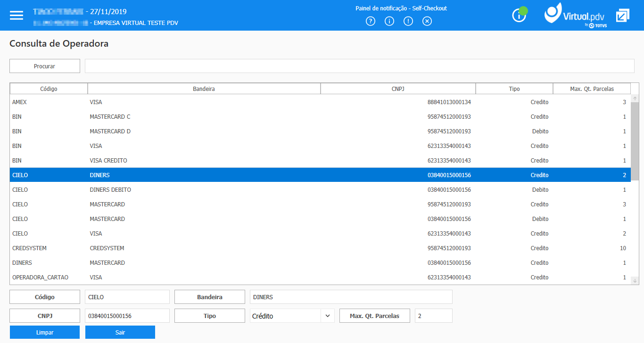Select the BIN VISA CREDITO row
This screenshot has width=644, height=343.
[x=320, y=161]
